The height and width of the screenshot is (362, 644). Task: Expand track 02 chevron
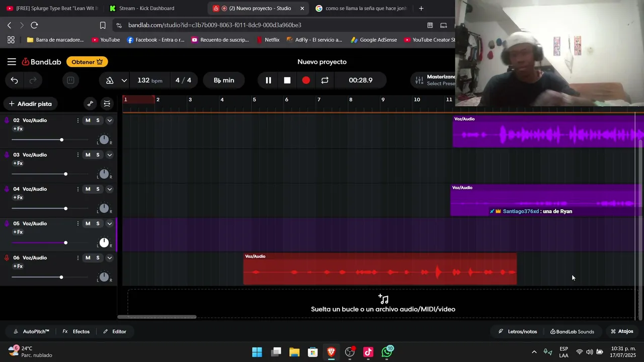(109, 121)
